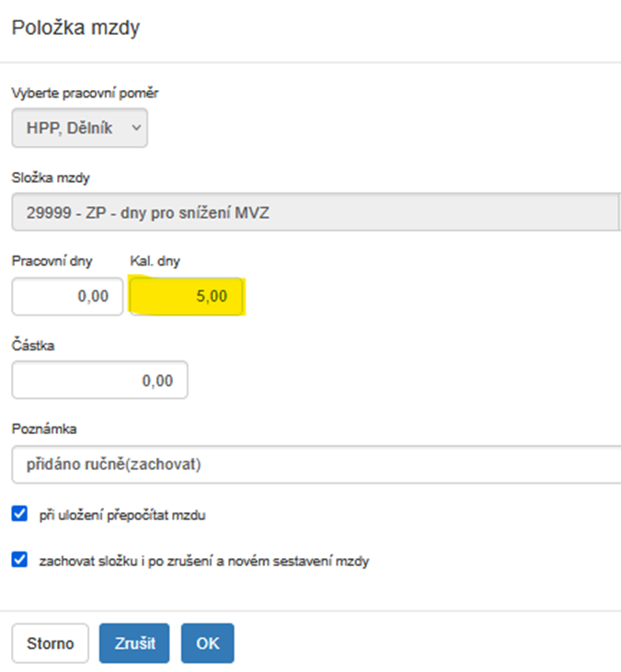The image size is (621, 672).
Task: Click the 'při uložení přepočítat mzdu' label
Action: pyautogui.click(x=121, y=516)
